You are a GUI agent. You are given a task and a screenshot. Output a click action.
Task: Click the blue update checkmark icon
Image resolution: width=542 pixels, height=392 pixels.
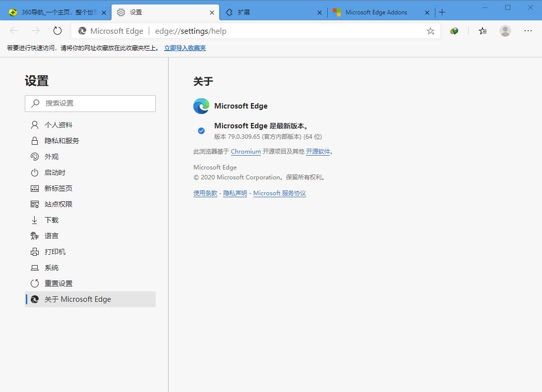pos(201,131)
